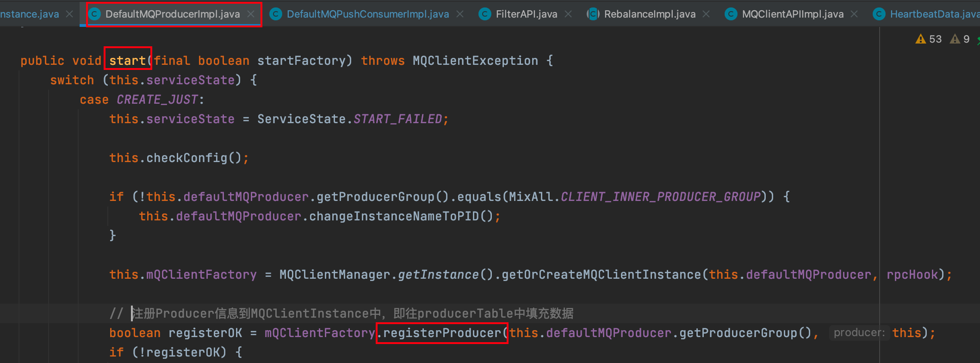
Task: Close the partially visible nstance.java tab
Action: pyautogui.click(x=69, y=14)
